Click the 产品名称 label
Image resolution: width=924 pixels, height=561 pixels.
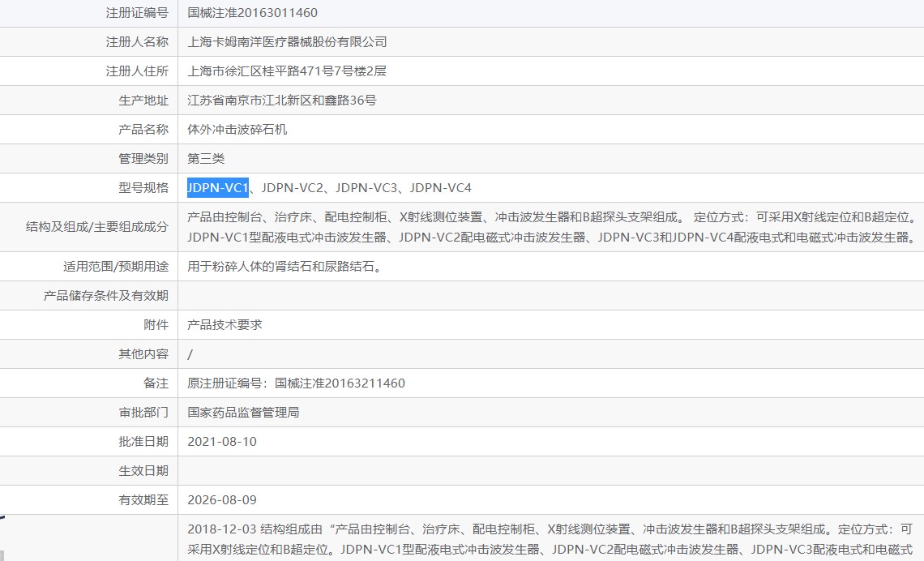tap(143, 129)
